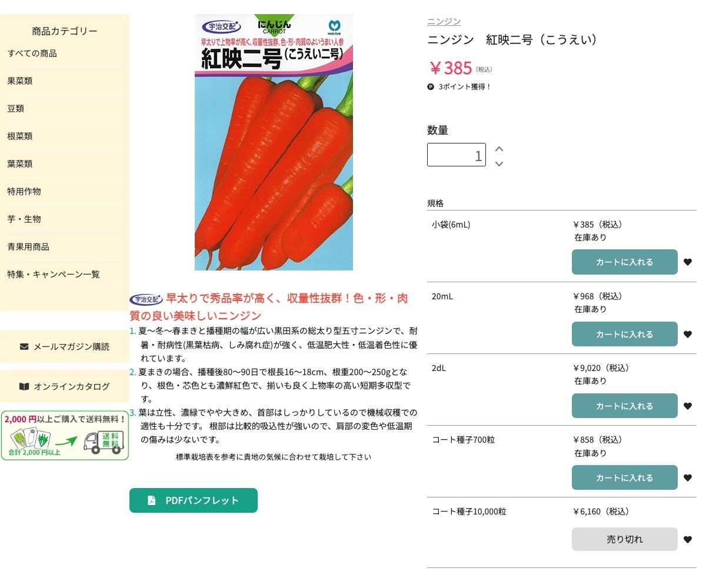Screen dimensions: 706x588
Task: Open the PDFパンフレット download button
Action: [194, 500]
